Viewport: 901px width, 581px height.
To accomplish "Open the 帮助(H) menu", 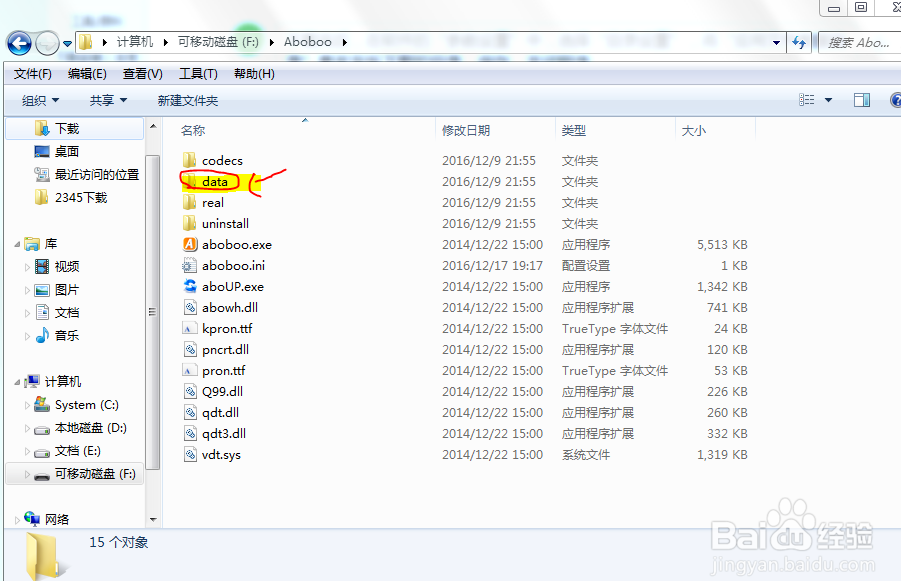I will 254,74.
